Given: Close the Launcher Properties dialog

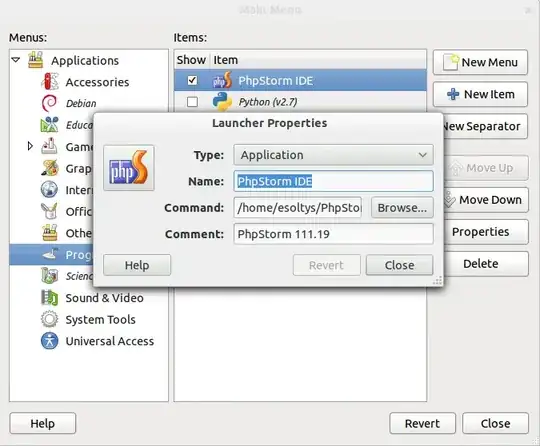Looking at the screenshot, I should click(399, 265).
